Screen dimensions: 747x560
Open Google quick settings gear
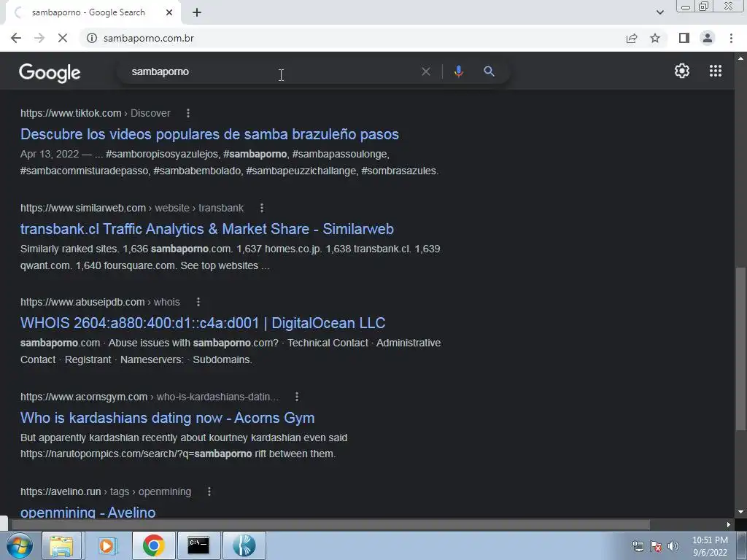[682, 71]
